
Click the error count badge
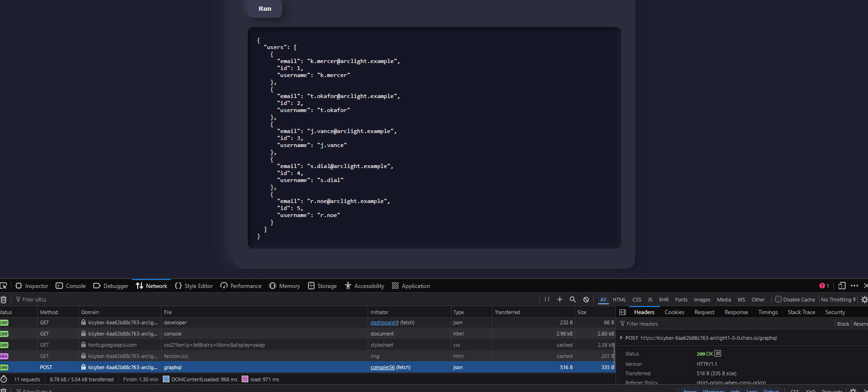[x=824, y=286]
